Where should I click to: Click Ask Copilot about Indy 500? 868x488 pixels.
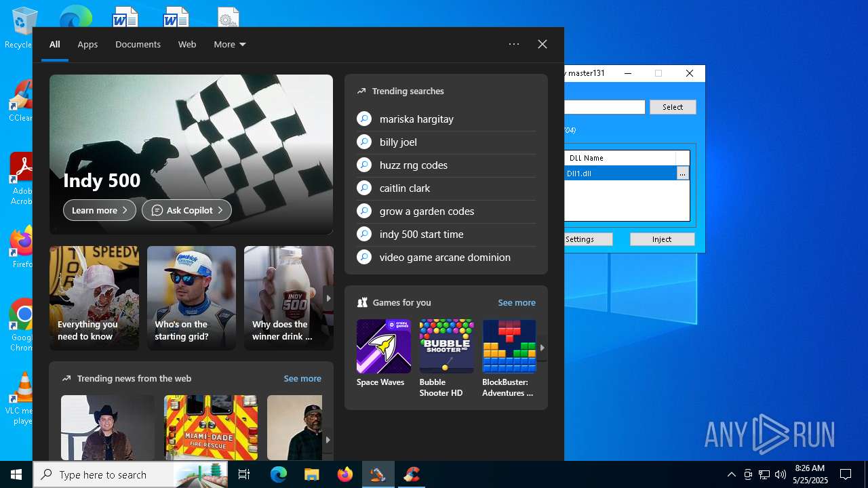click(186, 210)
